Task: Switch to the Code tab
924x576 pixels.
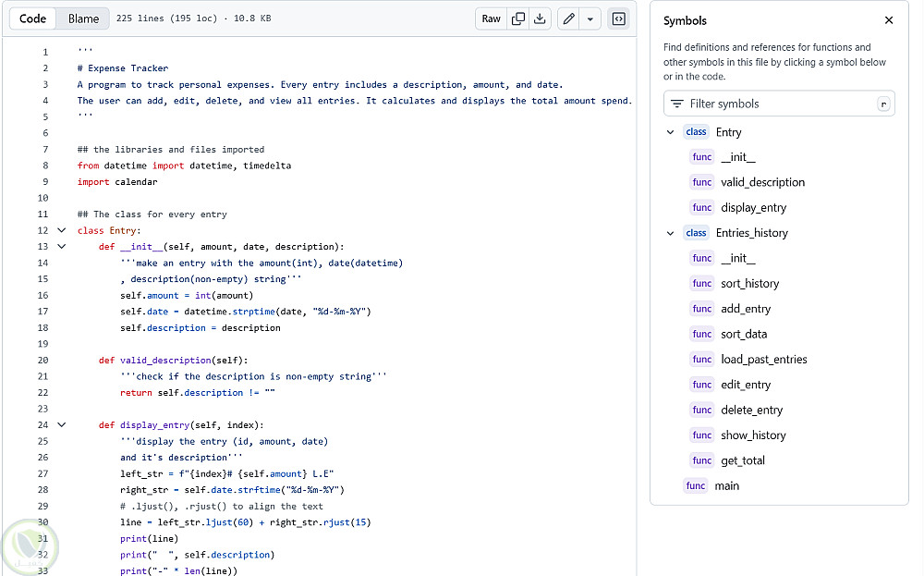Action: click(x=33, y=18)
